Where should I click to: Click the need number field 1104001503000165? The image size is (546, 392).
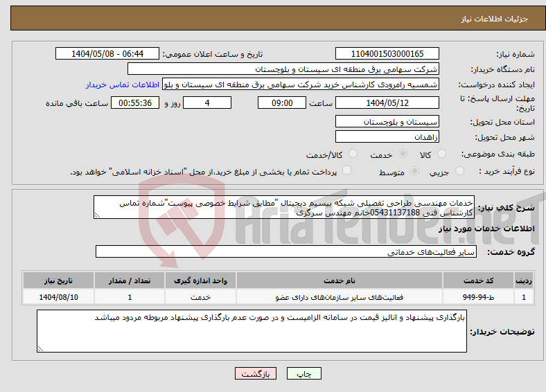tap(387, 53)
